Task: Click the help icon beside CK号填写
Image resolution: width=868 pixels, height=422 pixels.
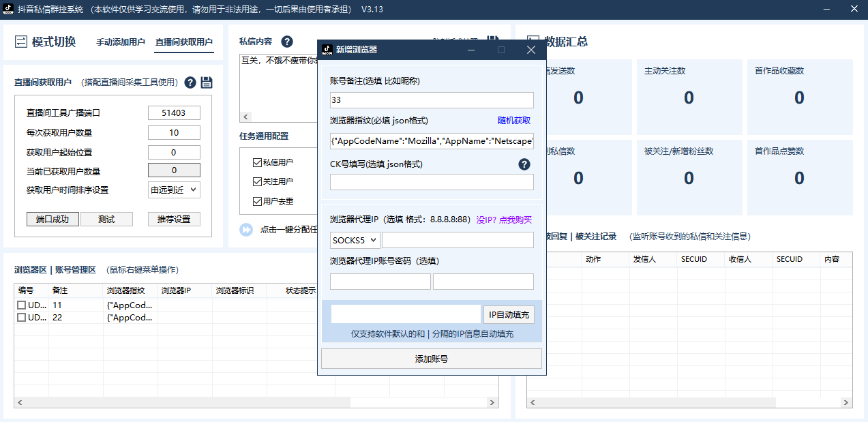Action: (524, 164)
